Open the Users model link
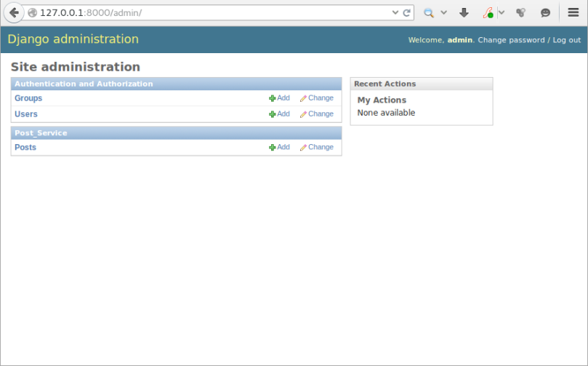Image resolution: width=588 pixels, height=366 pixels. [26, 114]
